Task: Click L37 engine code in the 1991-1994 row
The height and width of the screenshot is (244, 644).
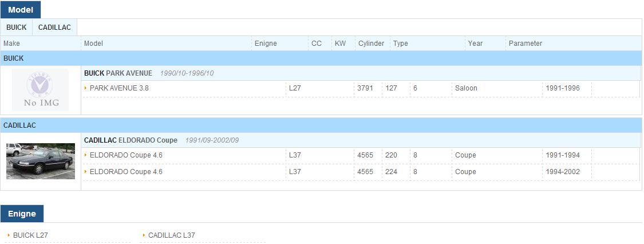Action: click(x=295, y=155)
